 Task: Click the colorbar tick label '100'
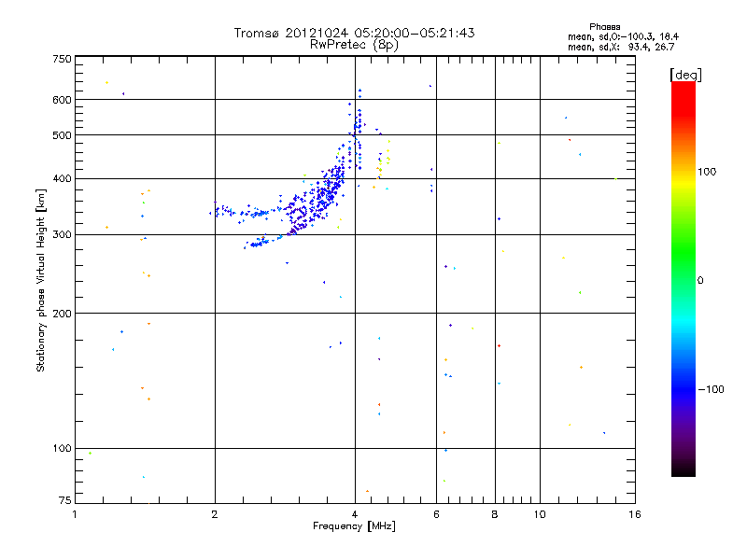click(x=707, y=172)
